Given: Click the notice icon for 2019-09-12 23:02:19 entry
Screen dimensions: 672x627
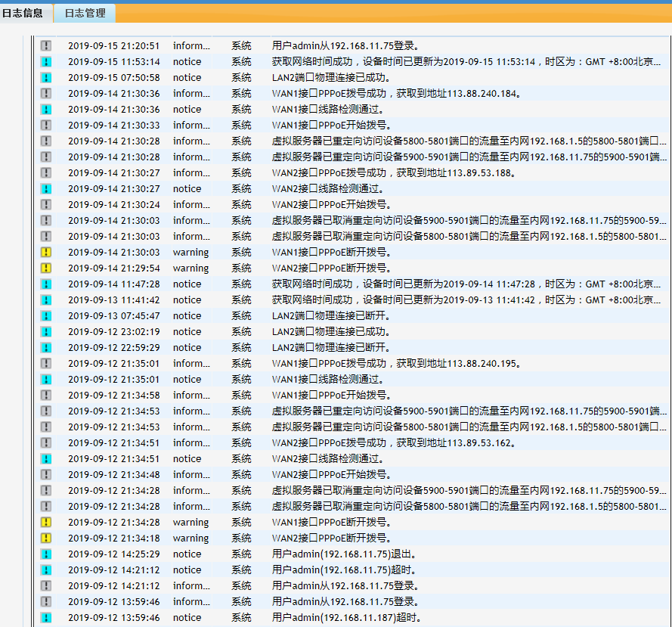Looking at the screenshot, I should 46,331.
